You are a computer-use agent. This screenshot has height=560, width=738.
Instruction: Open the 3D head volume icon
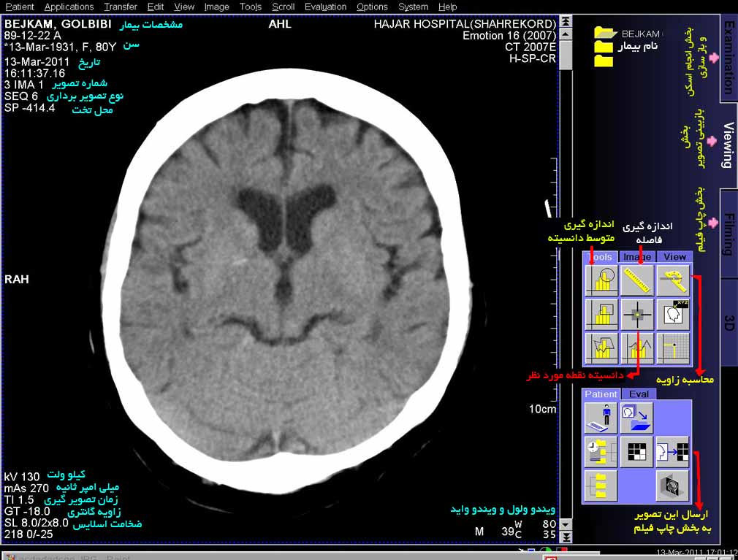click(x=672, y=486)
